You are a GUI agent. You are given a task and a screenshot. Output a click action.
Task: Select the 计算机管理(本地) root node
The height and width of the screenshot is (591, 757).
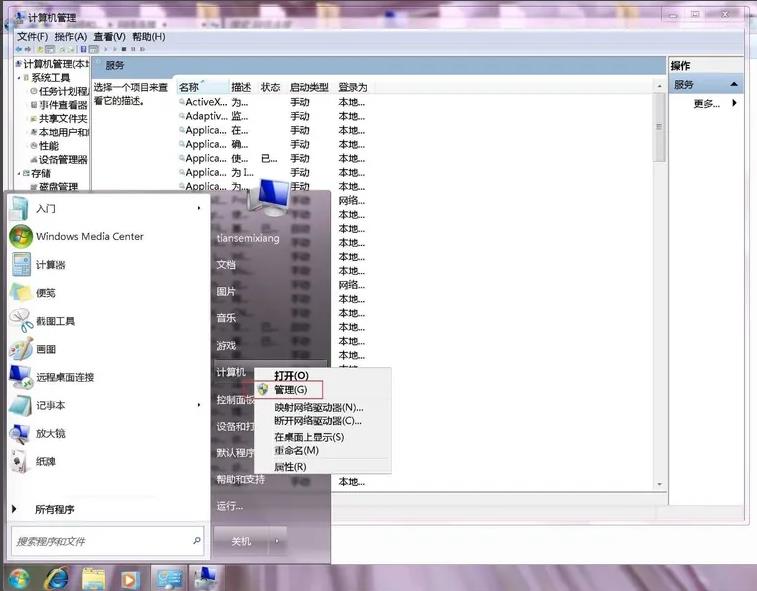tap(56, 64)
